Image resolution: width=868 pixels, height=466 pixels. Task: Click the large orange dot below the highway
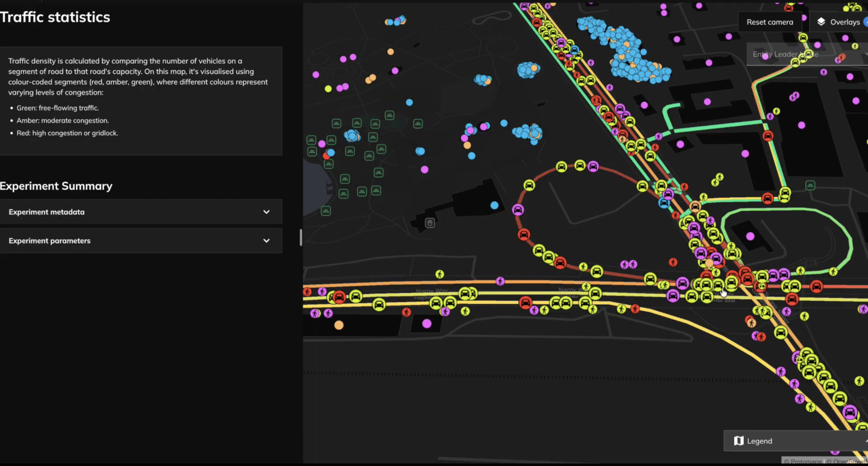click(339, 325)
